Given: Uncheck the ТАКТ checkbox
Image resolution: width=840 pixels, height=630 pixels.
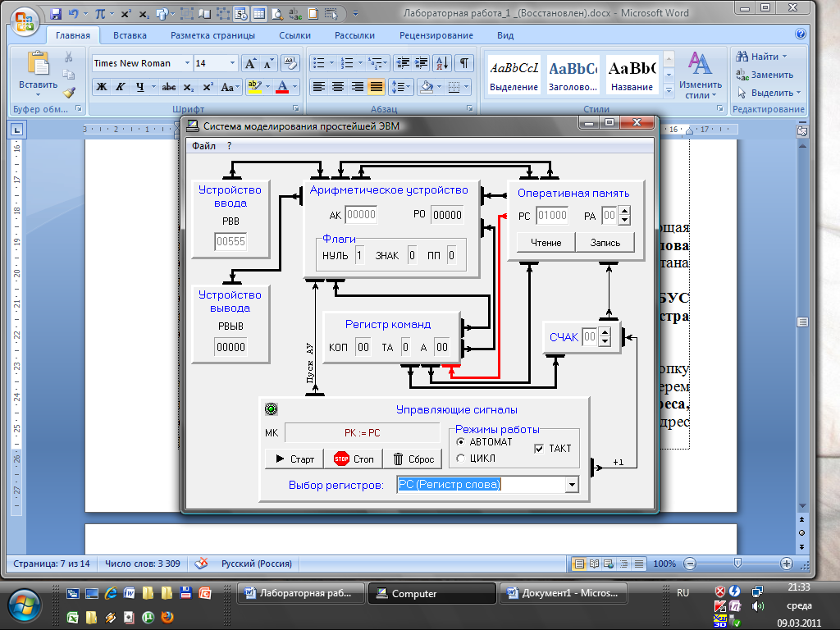Looking at the screenshot, I should pyautogui.click(x=539, y=449).
